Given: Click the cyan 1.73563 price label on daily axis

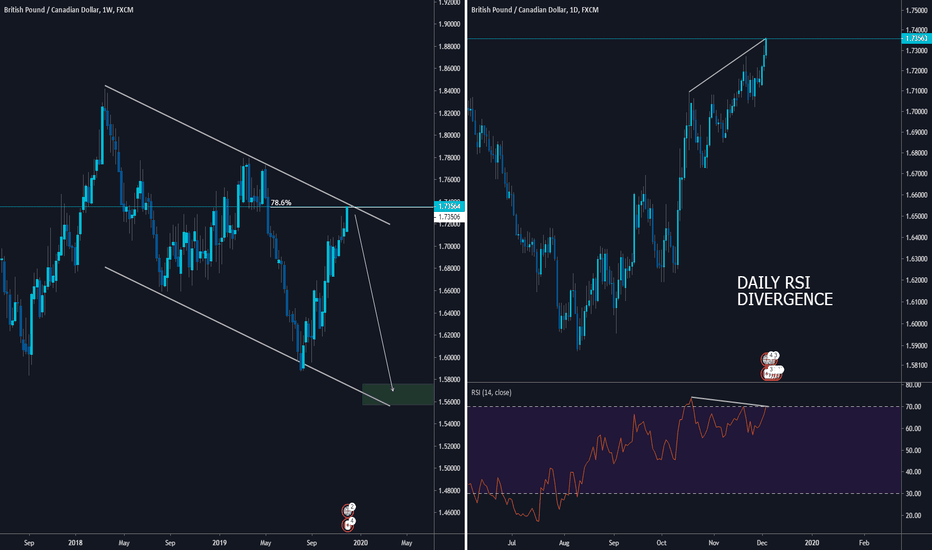Looking at the screenshot, I should coord(914,38).
